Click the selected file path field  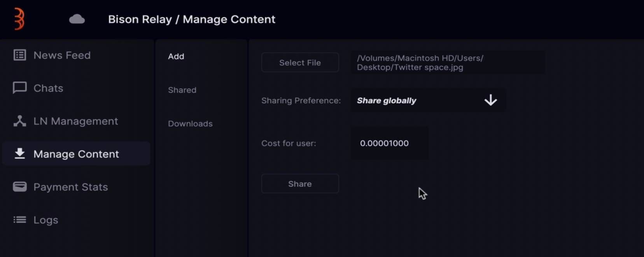point(448,62)
